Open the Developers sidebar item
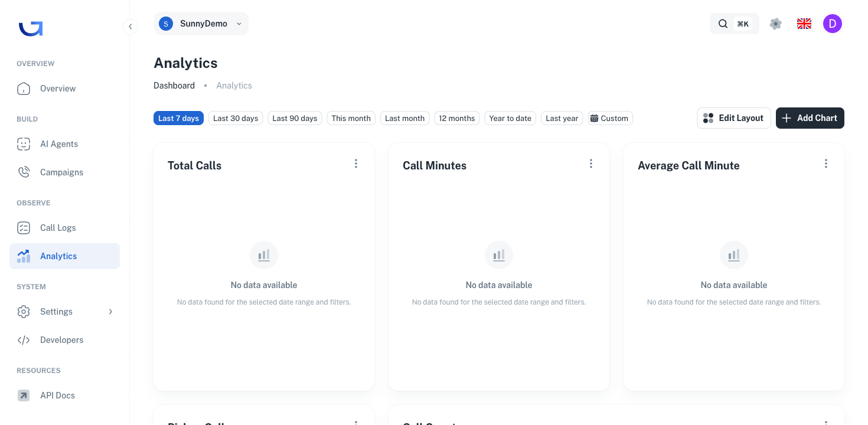The height and width of the screenshot is (425, 868). click(x=64, y=340)
